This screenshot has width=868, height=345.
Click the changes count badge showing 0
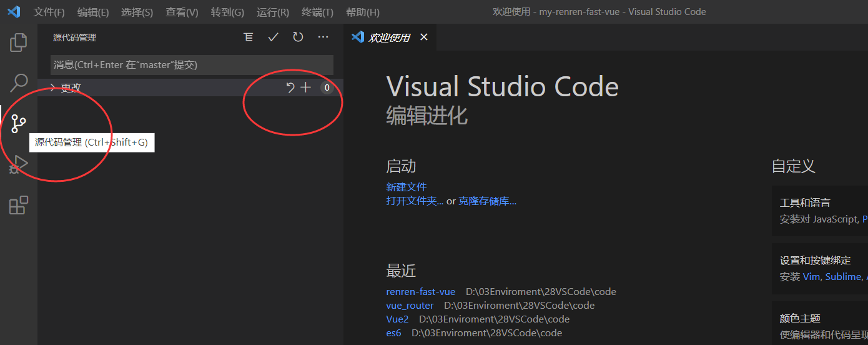pyautogui.click(x=327, y=88)
